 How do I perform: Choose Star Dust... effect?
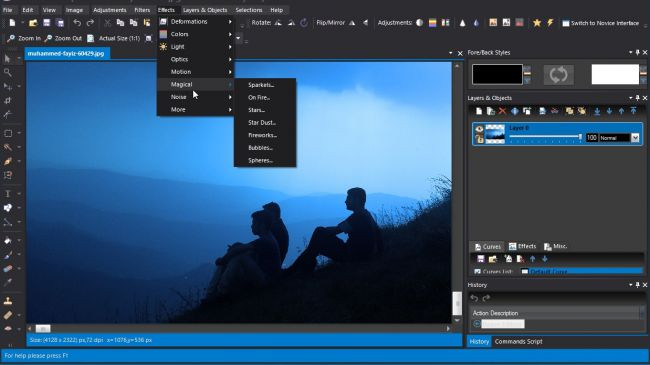click(x=265, y=123)
